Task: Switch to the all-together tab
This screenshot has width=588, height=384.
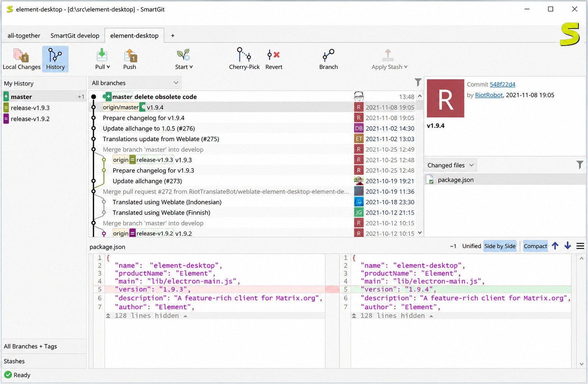Action: point(24,36)
